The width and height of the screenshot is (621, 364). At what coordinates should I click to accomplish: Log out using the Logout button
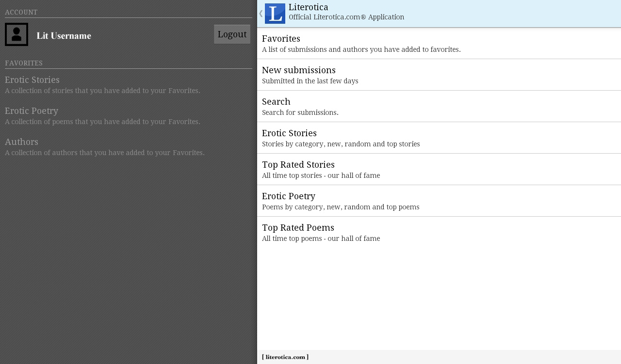[x=232, y=34]
